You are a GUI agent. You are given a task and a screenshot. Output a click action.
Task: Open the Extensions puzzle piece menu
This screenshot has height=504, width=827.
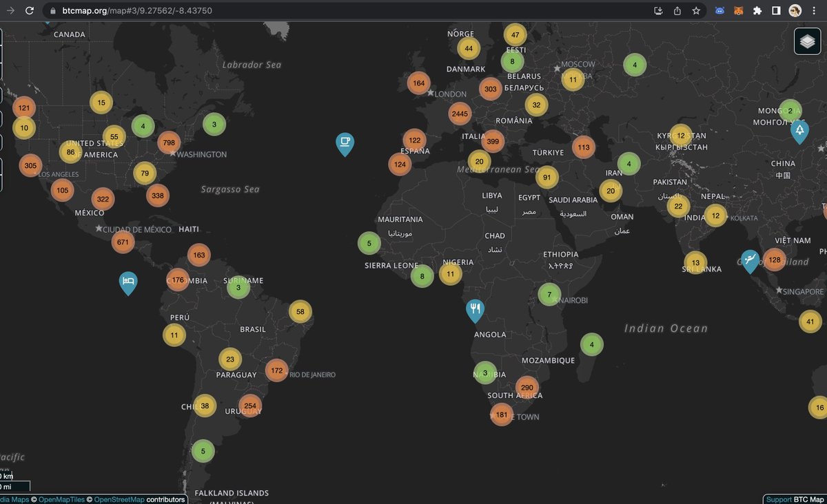click(757, 10)
